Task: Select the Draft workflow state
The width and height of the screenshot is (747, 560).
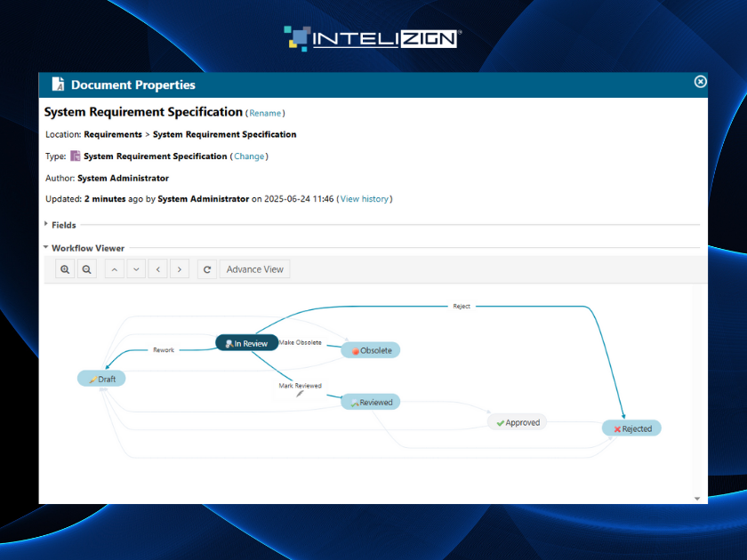Action: click(101, 378)
